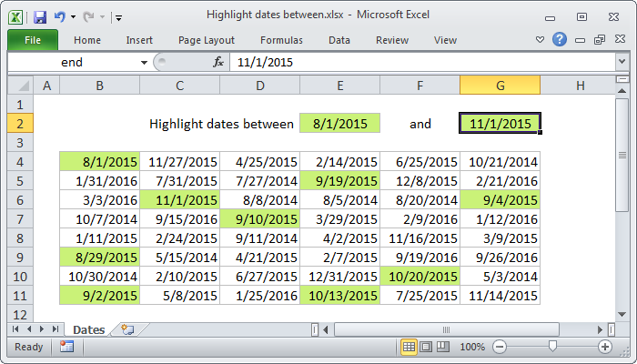The height and width of the screenshot is (364, 637).
Task: Expand the formula bar
Action: coord(622,63)
